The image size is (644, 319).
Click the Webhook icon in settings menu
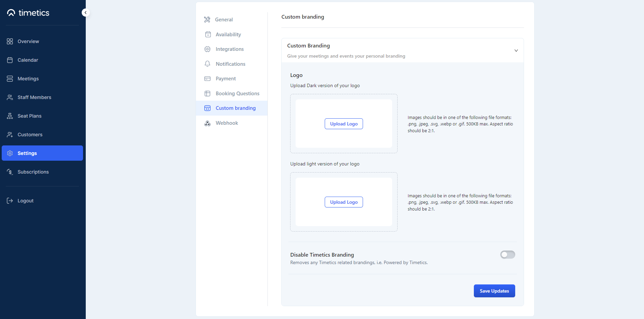[x=207, y=123]
